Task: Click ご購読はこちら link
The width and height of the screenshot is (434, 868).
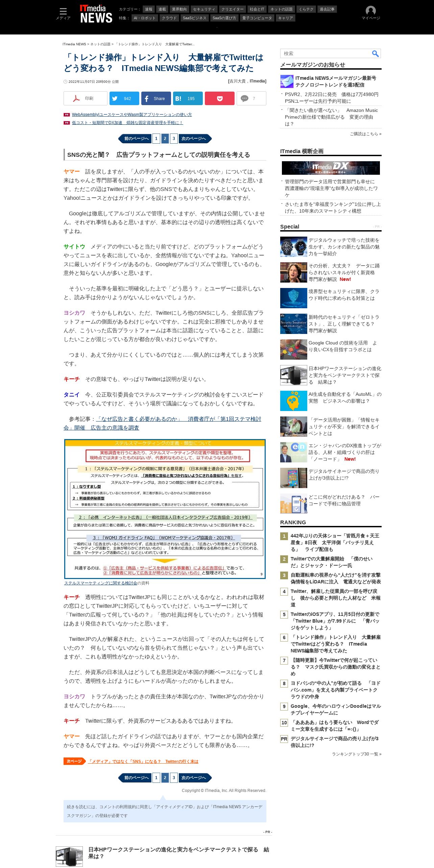Action: click(x=366, y=134)
